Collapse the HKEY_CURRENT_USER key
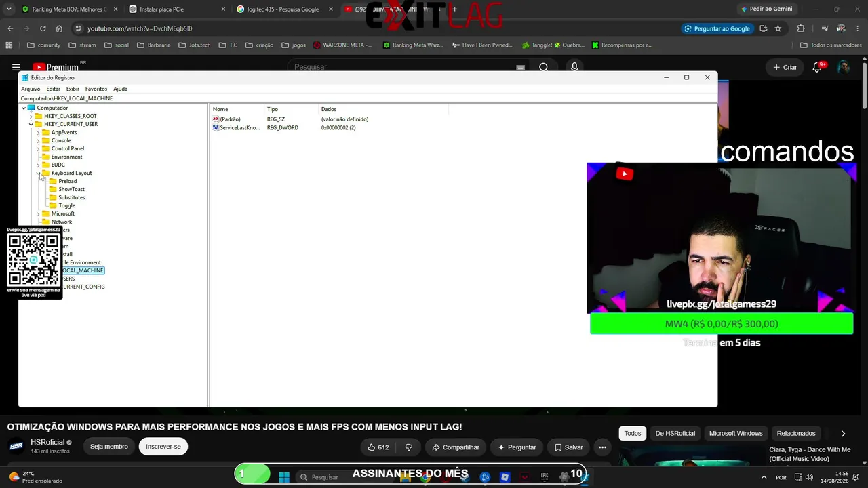 tap(31, 124)
